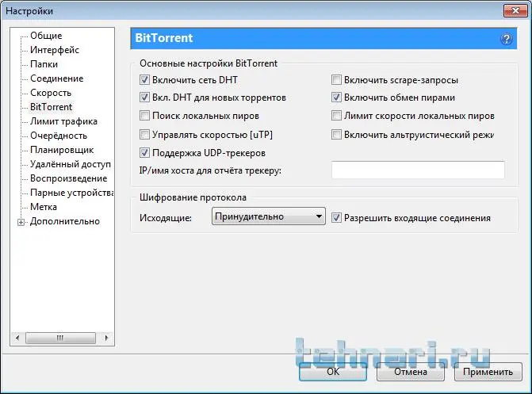This screenshot has height=394, width=532.
Task: Click the tree scrollbar right arrow
Action: tap(106, 338)
